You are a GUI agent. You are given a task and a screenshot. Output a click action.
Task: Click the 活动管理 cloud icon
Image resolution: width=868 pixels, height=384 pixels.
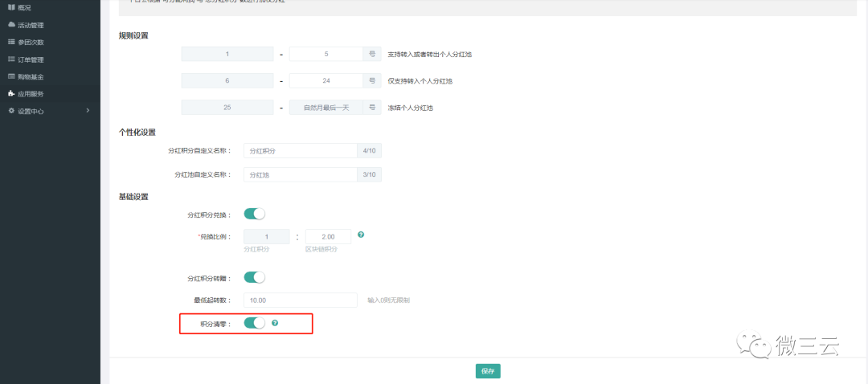pyautogui.click(x=11, y=25)
